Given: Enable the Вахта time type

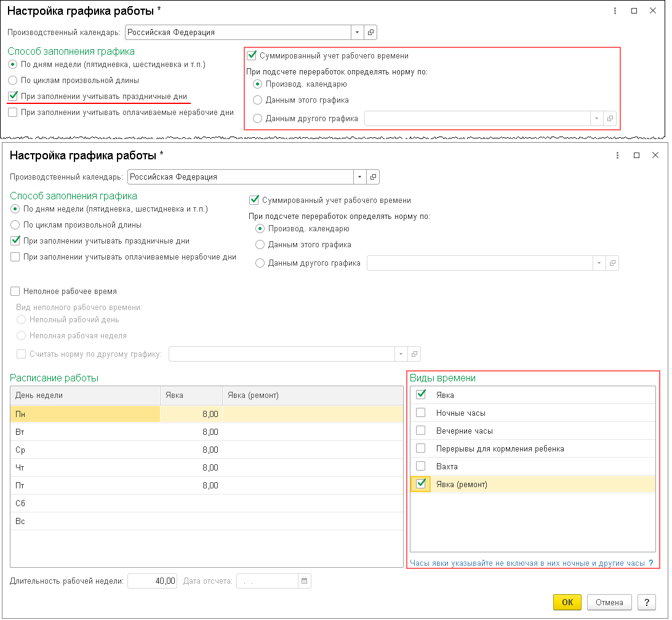Looking at the screenshot, I should click(421, 466).
